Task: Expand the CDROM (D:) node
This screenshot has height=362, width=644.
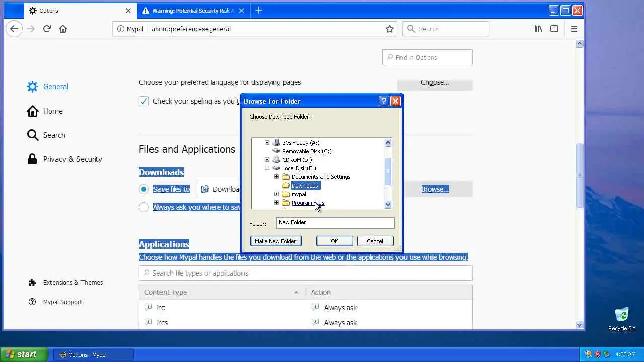Action: click(267, 159)
